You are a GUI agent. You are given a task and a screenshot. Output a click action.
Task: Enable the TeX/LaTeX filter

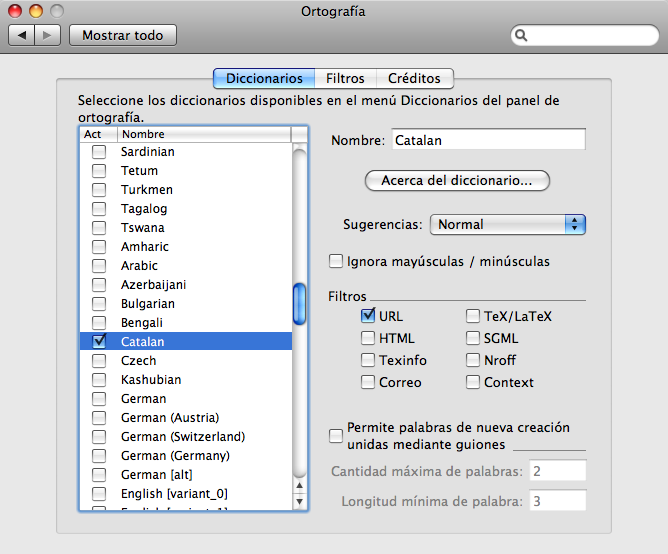(x=473, y=316)
